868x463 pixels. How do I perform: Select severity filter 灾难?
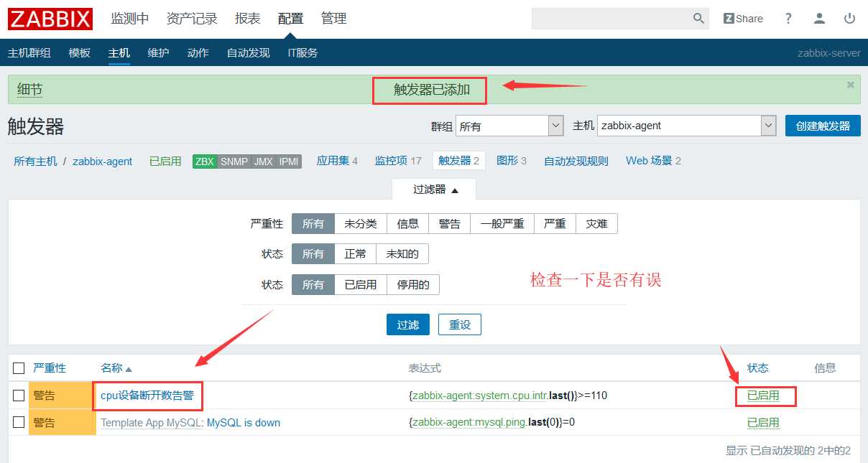[x=596, y=224]
